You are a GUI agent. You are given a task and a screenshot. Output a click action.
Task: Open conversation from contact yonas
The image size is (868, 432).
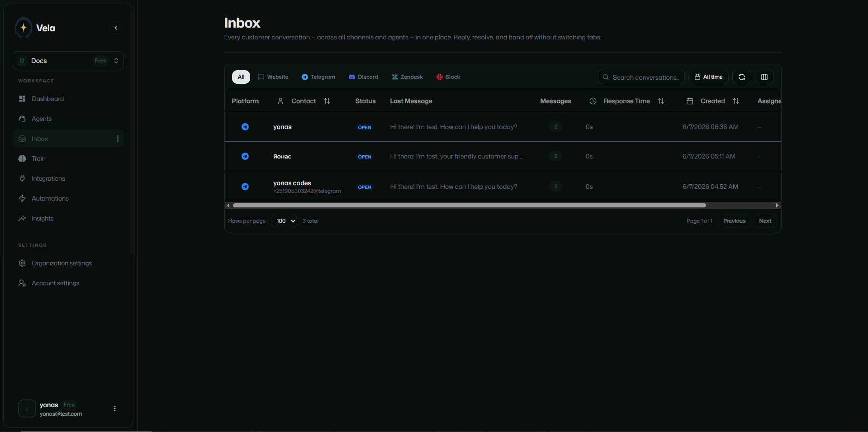click(282, 127)
